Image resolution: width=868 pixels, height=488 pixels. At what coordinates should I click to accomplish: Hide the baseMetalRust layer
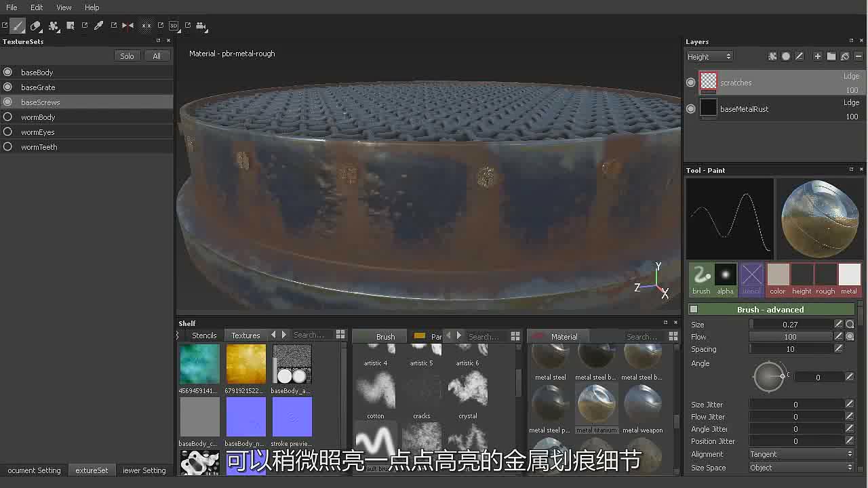pyautogui.click(x=691, y=108)
